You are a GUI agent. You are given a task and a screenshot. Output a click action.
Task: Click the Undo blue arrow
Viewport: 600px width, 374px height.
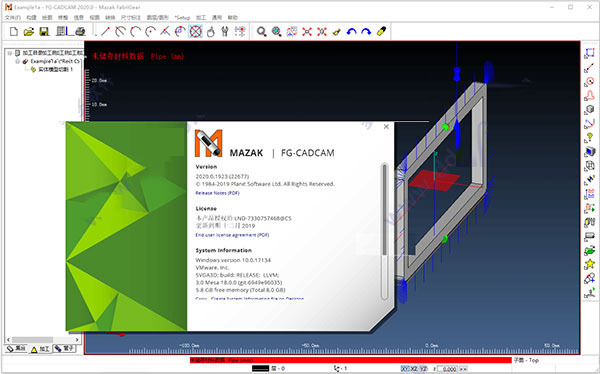coord(351,31)
